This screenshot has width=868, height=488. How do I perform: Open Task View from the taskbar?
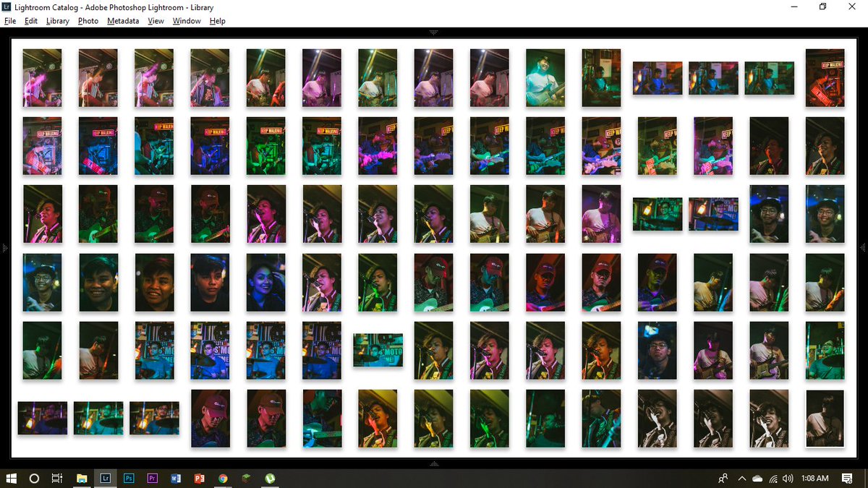point(57,478)
